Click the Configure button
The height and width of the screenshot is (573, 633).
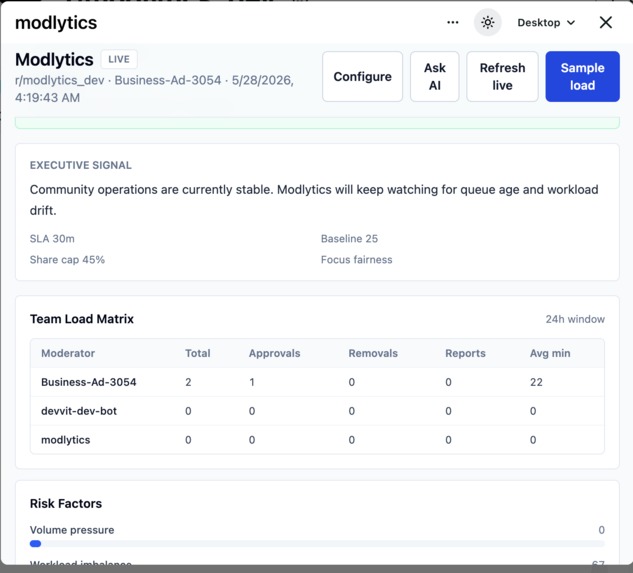coord(362,76)
